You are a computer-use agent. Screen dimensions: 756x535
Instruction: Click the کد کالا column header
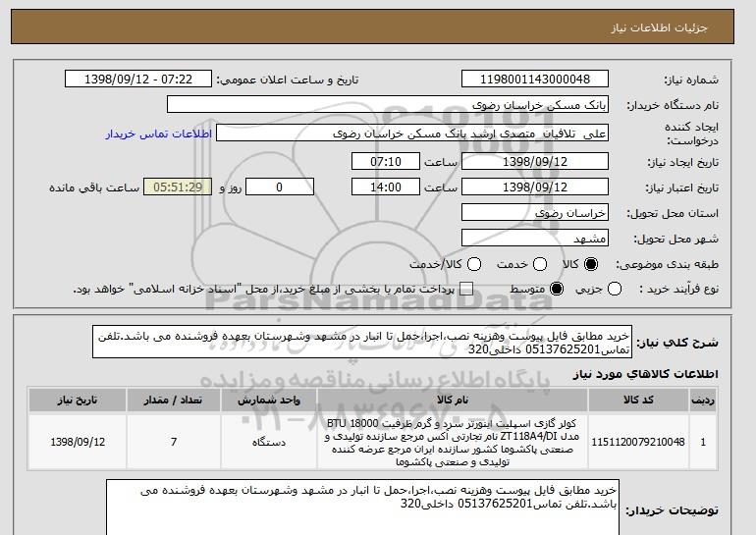(x=638, y=401)
